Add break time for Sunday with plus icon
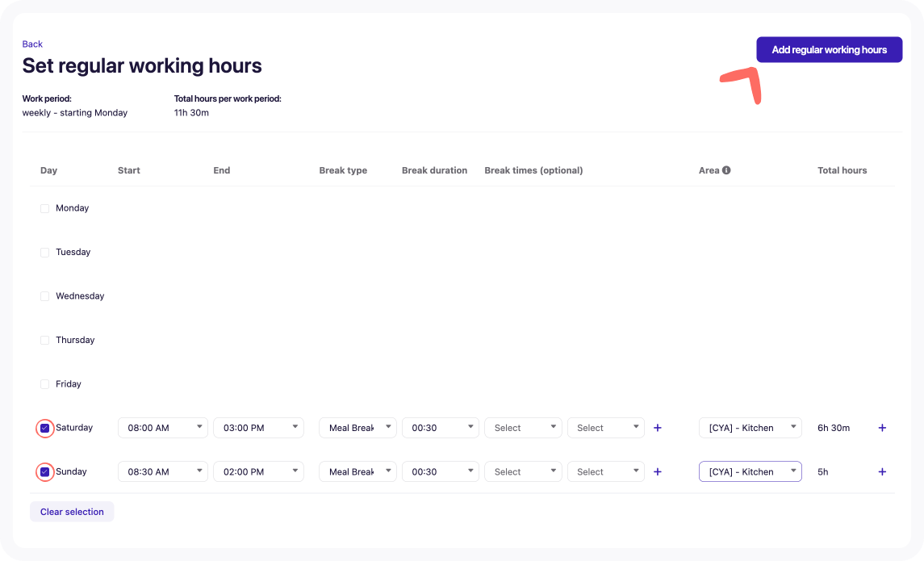 657,471
